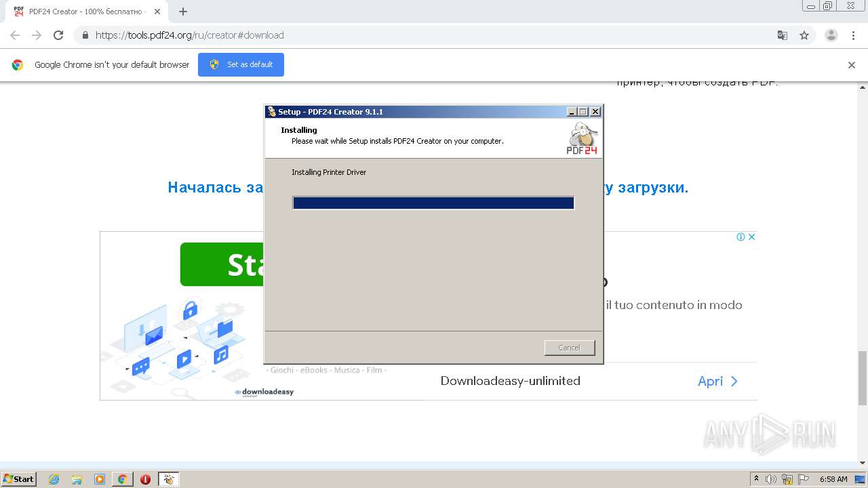Open Windows Explorer folder taskbar icon
The image size is (868, 488).
(x=77, y=479)
